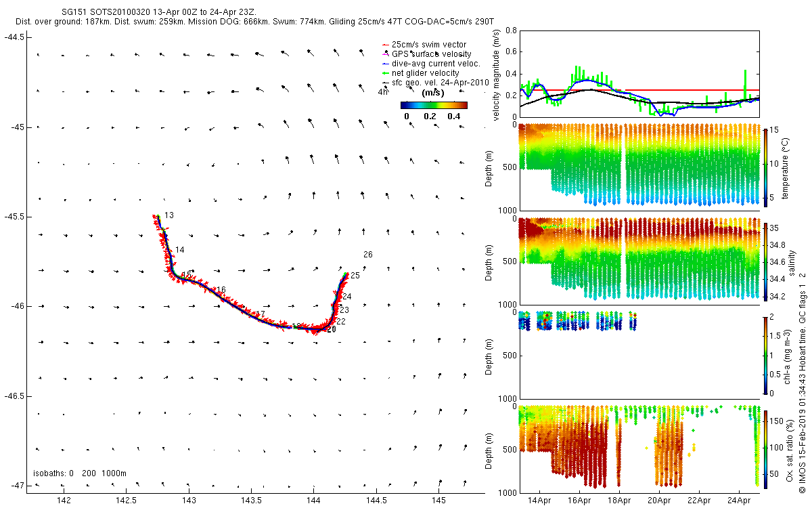Click the '0.2' tick under the velocity color bar

click(430, 117)
